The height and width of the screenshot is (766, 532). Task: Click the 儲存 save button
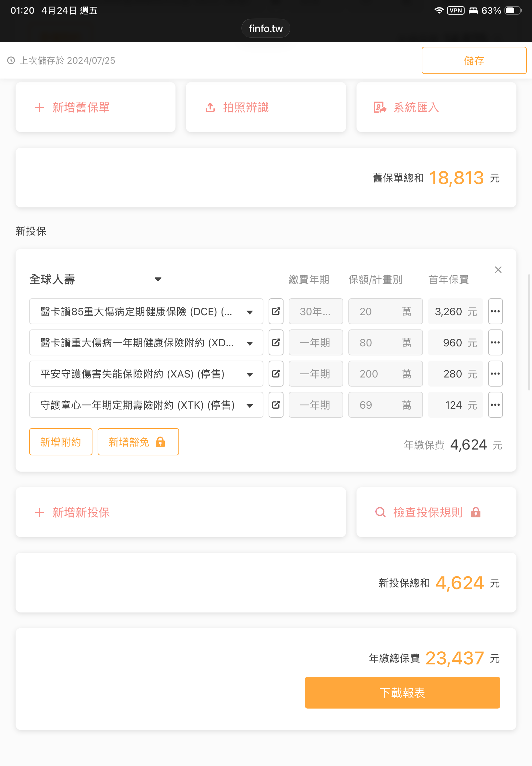pos(474,60)
